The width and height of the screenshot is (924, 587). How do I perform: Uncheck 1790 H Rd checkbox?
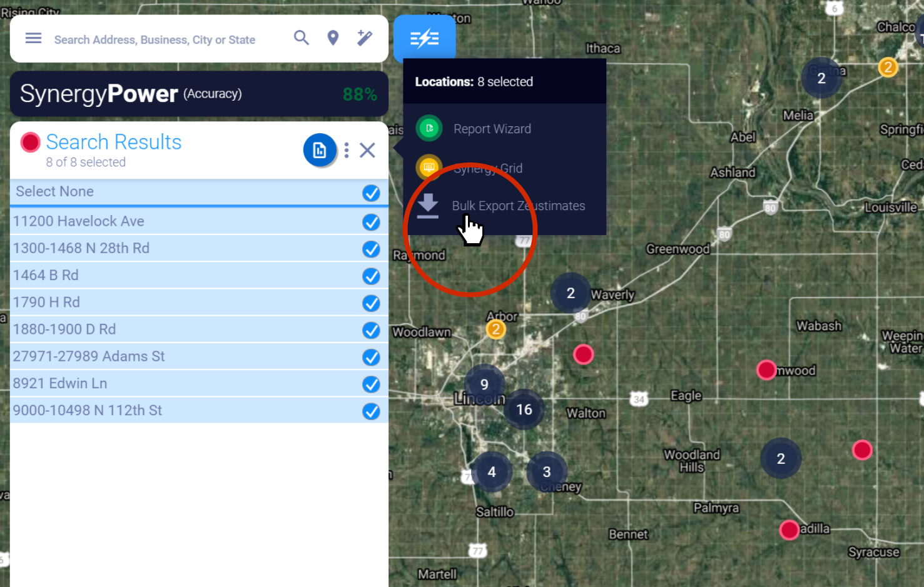pos(371,303)
